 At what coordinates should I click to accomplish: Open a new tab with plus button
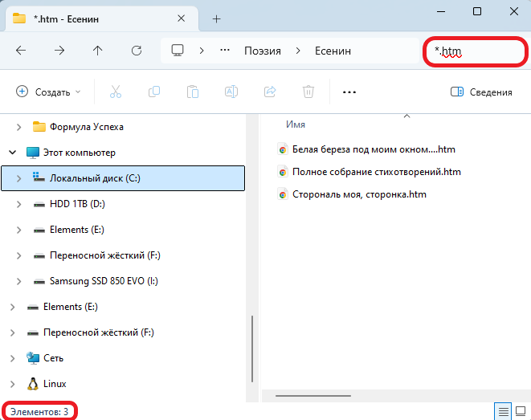pyautogui.click(x=216, y=18)
